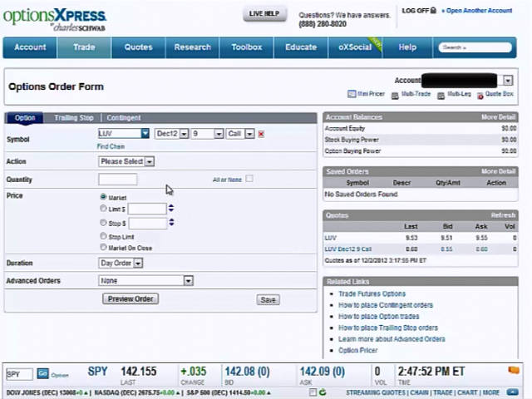Click the Save button

click(268, 299)
